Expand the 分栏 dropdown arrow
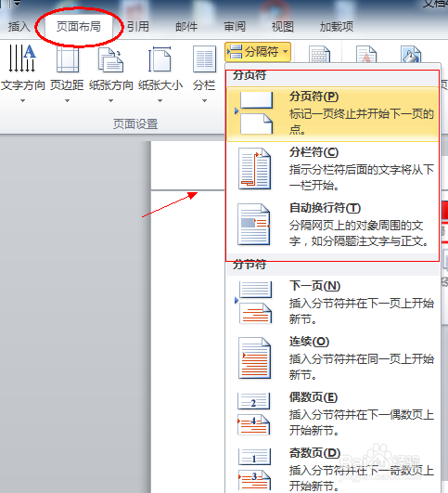 (x=204, y=101)
